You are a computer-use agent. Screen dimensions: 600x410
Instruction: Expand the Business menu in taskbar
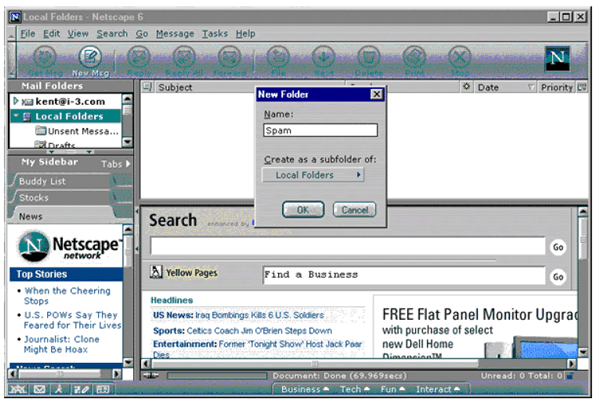[305, 389]
